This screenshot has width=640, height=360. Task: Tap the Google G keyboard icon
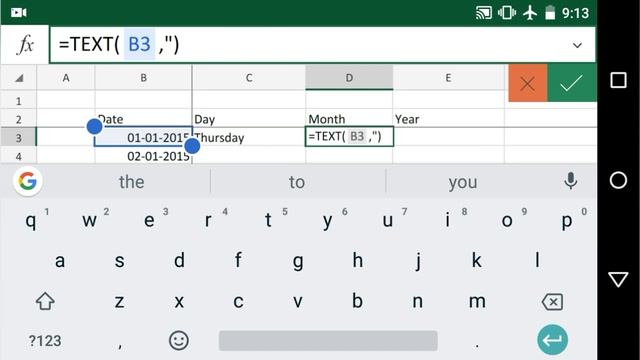pyautogui.click(x=27, y=181)
